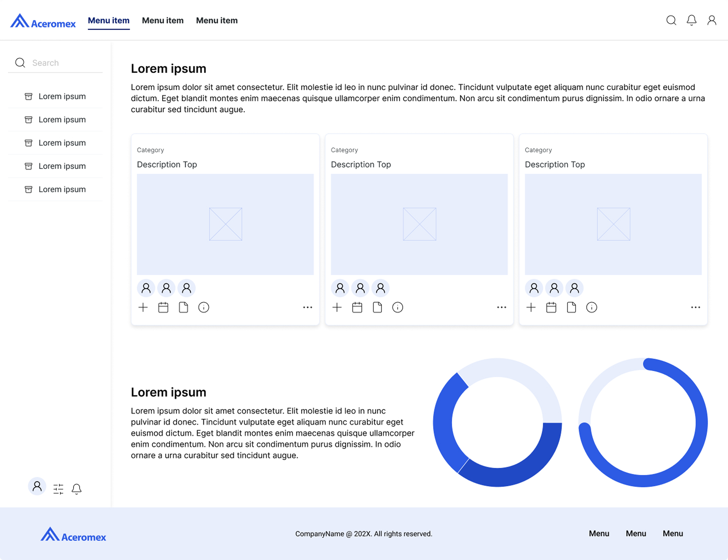
Task: Click the sidebar bottom bell icon
Action: click(x=76, y=489)
